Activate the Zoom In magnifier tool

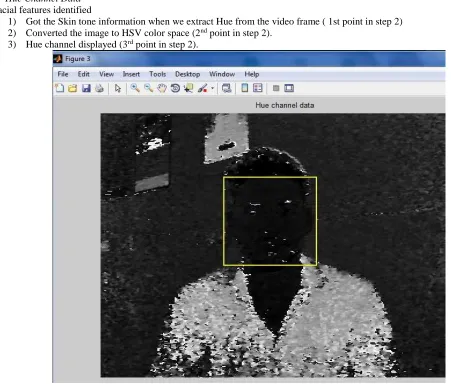point(135,88)
